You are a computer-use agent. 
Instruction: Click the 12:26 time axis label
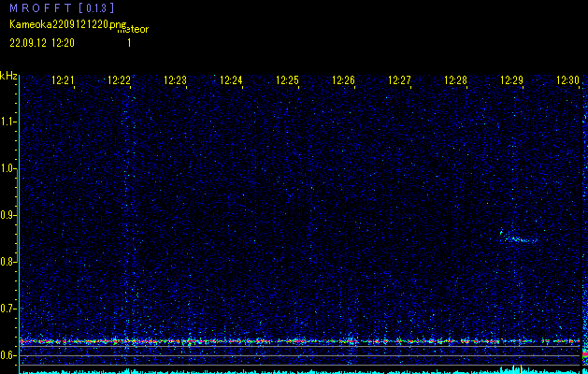pyautogui.click(x=343, y=80)
